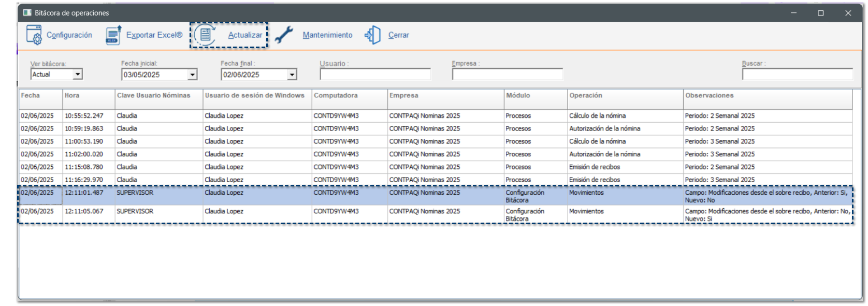This screenshot has width=868, height=306.
Task: Click the Mantenimiento wrench icon
Action: coord(284,35)
